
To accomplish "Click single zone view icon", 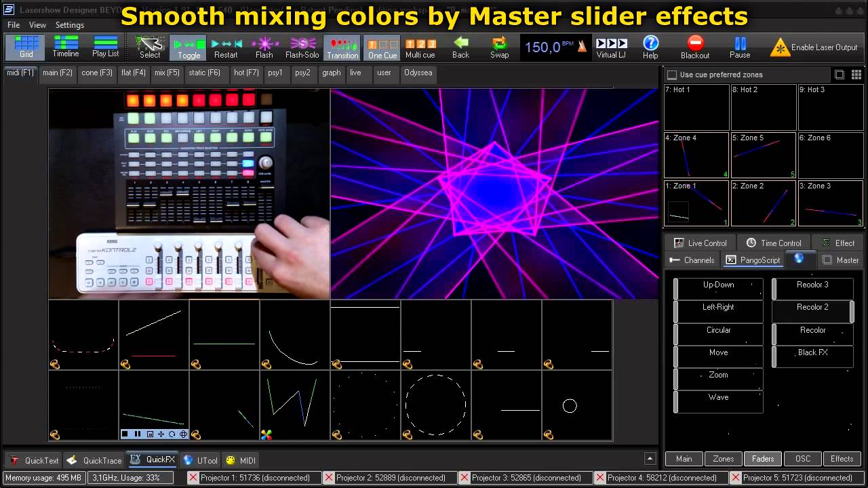I will [840, 75].
